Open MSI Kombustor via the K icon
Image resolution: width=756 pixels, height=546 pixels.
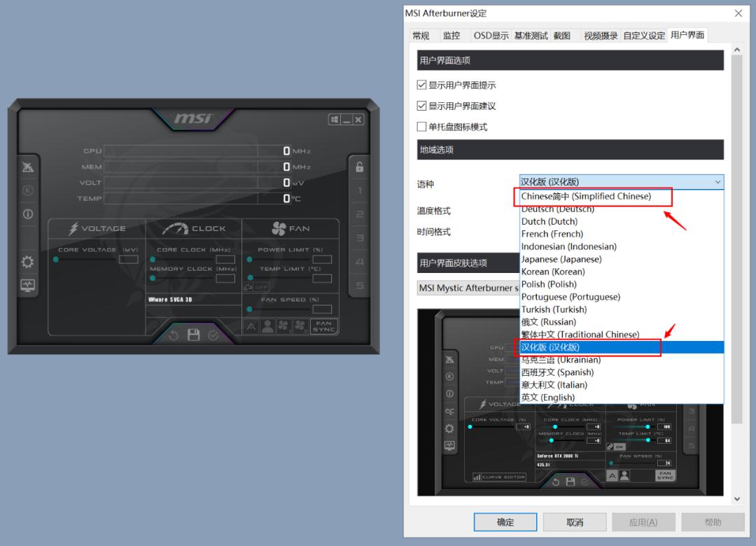pyautogui.click(x=27, y=190)
